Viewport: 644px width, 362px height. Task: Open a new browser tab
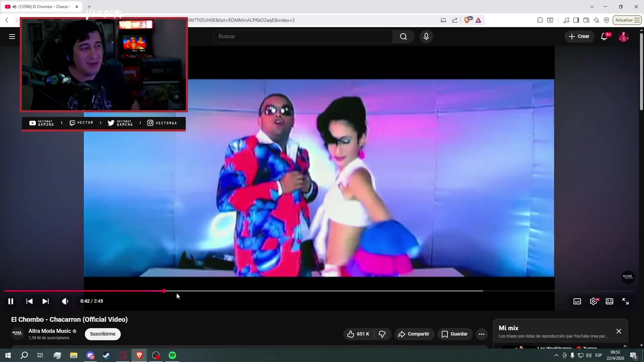point(89,7)
